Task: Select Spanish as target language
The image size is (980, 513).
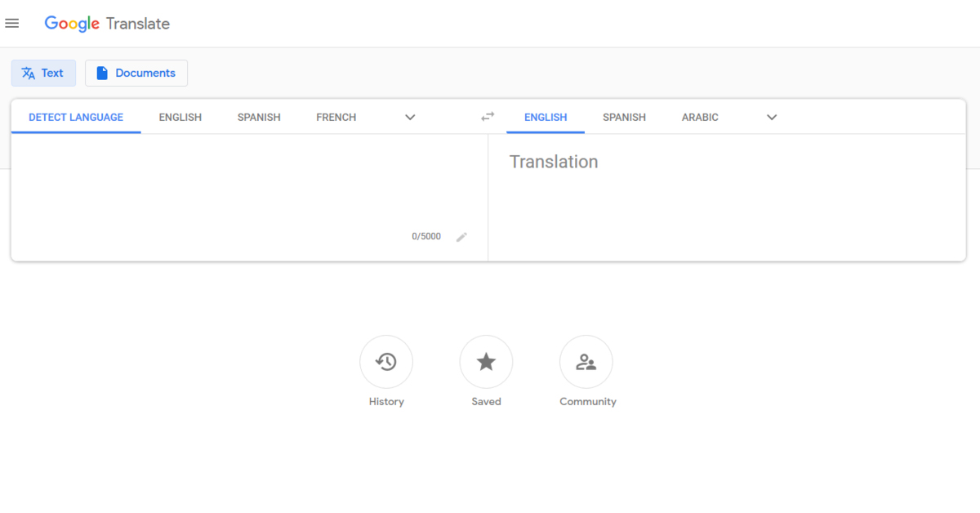Action: pos(624,117)
